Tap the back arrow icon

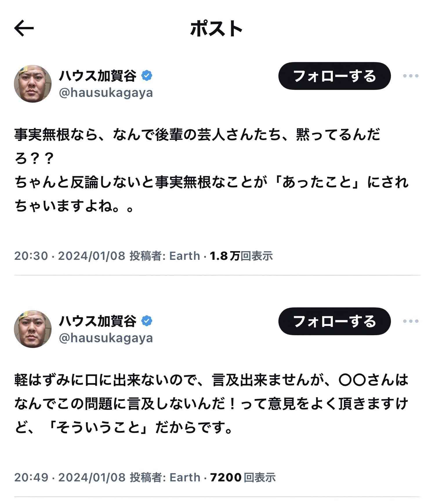click(24, 28)
